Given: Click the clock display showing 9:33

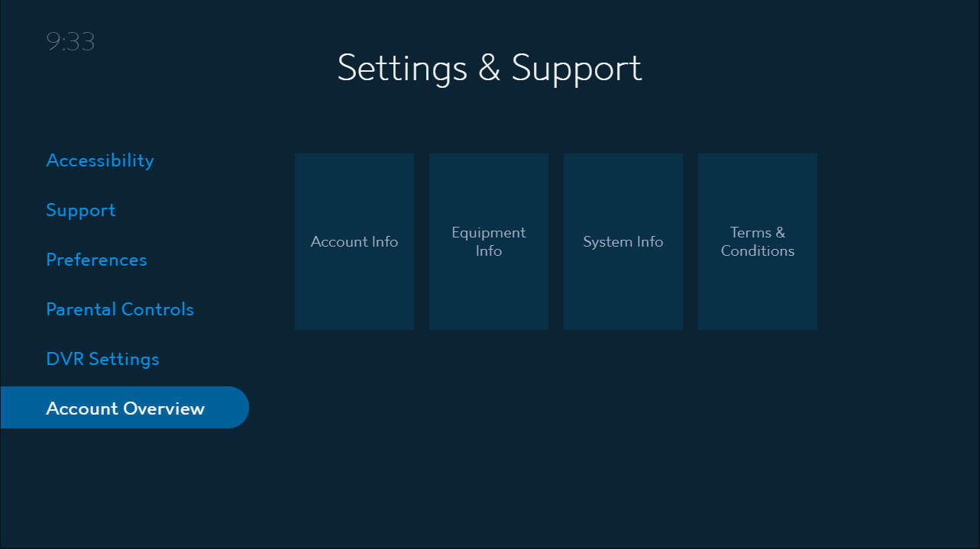Looking at the screenshot, I should click(70, 41).
